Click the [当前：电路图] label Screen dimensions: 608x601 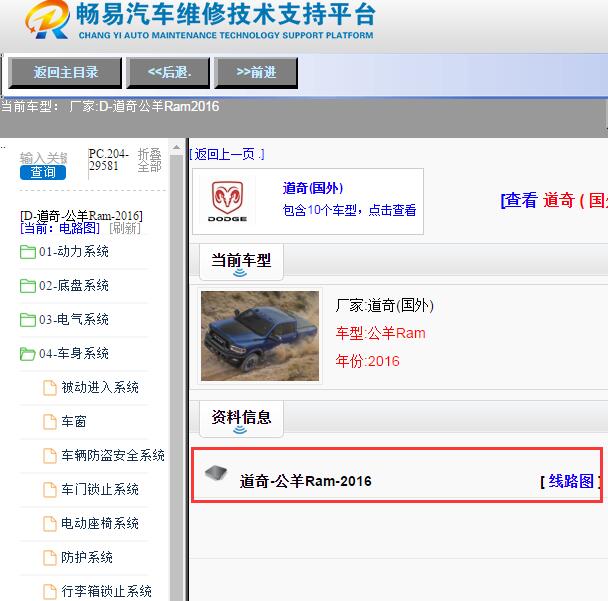click(60, 228)
